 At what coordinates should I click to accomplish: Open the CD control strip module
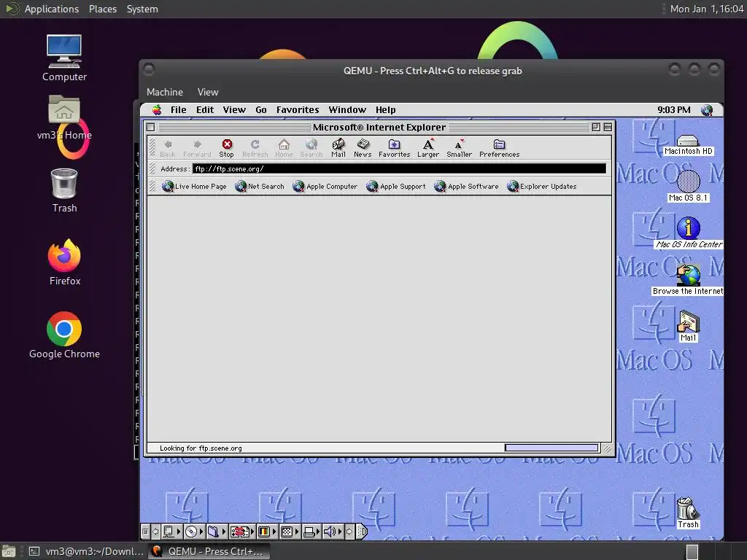pyautogui.click(x=194, y=532)
